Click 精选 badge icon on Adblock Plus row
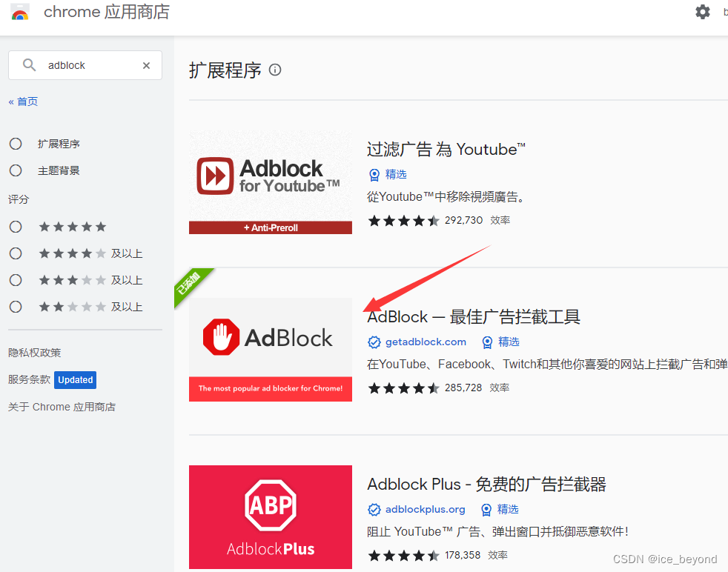 pos(486,510)
